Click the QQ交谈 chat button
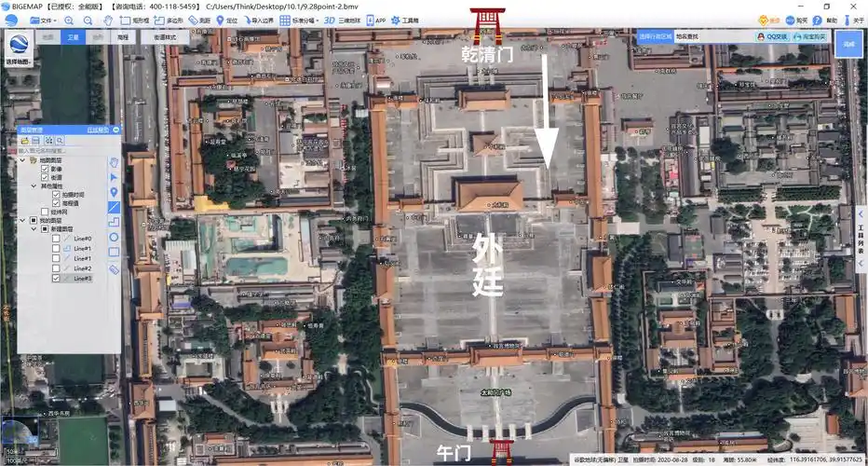The height and width of the screenshot is (466, 868). point(772,37)
